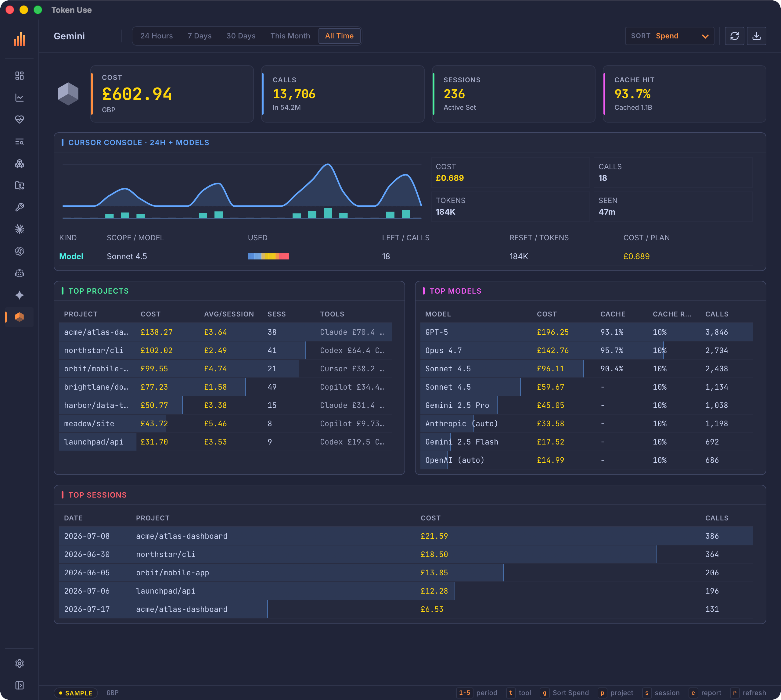
Task: Click the SAMPLE badge in status bar
Action: (x=75, y=693)
